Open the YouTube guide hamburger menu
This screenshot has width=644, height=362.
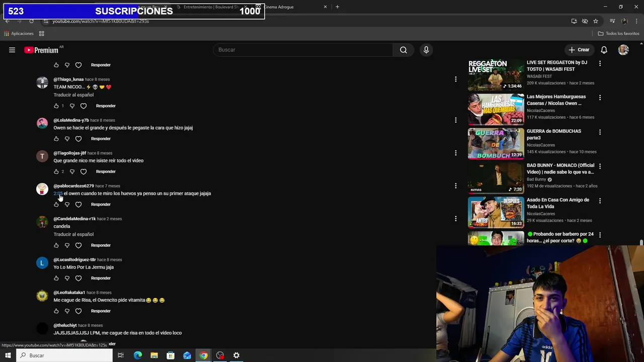pos(12,50)
